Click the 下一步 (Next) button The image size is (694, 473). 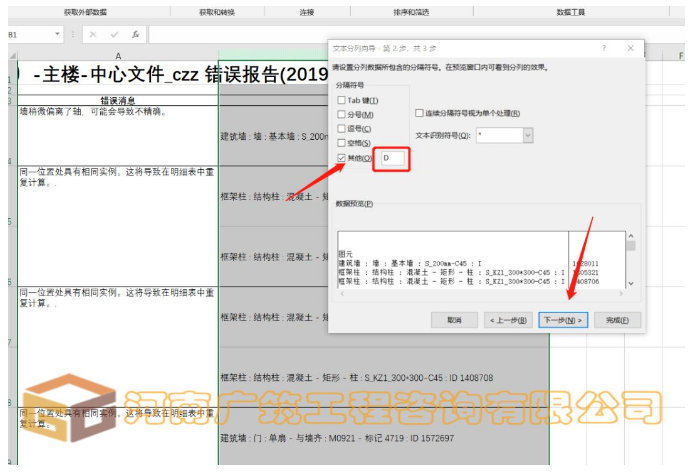coord(562,320)
